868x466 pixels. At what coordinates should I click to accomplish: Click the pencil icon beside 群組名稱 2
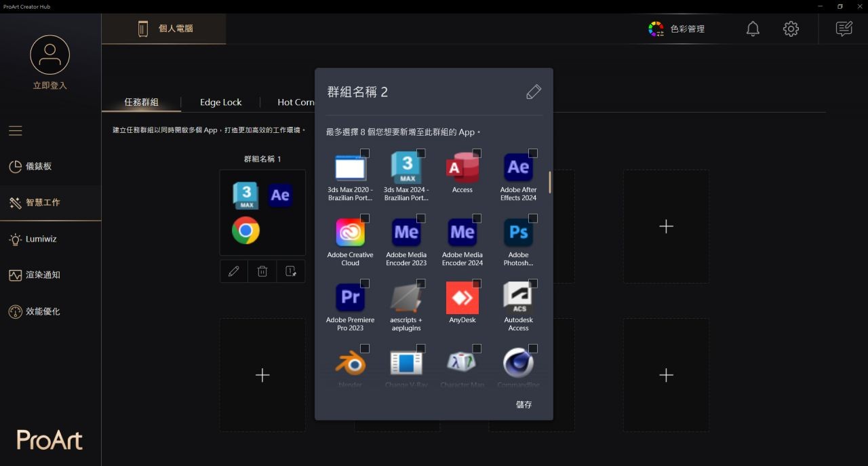(x=534, y=92)
